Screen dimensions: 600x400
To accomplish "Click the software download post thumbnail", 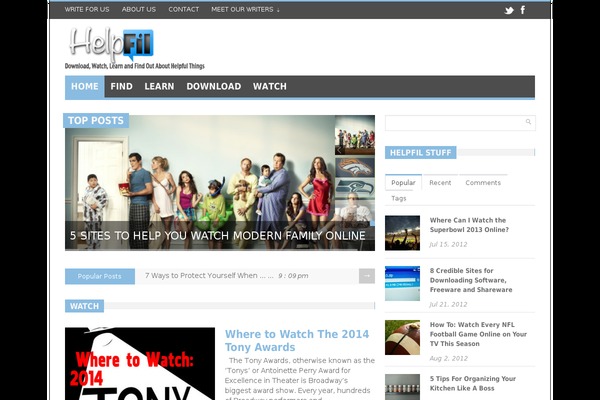I will click(402, 283).
